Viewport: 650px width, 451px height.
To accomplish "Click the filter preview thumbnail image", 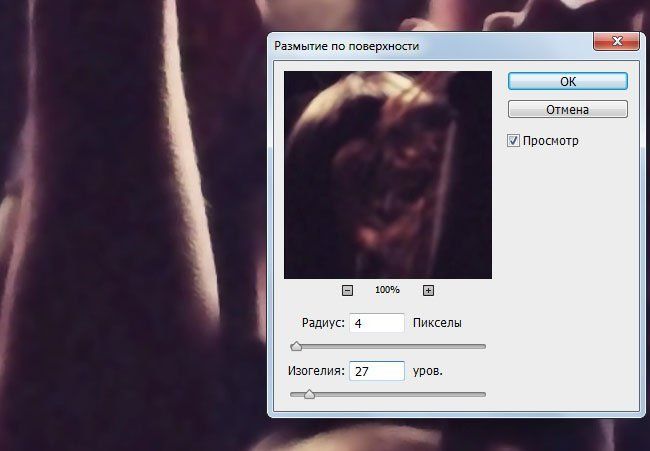I will [388, 175].
